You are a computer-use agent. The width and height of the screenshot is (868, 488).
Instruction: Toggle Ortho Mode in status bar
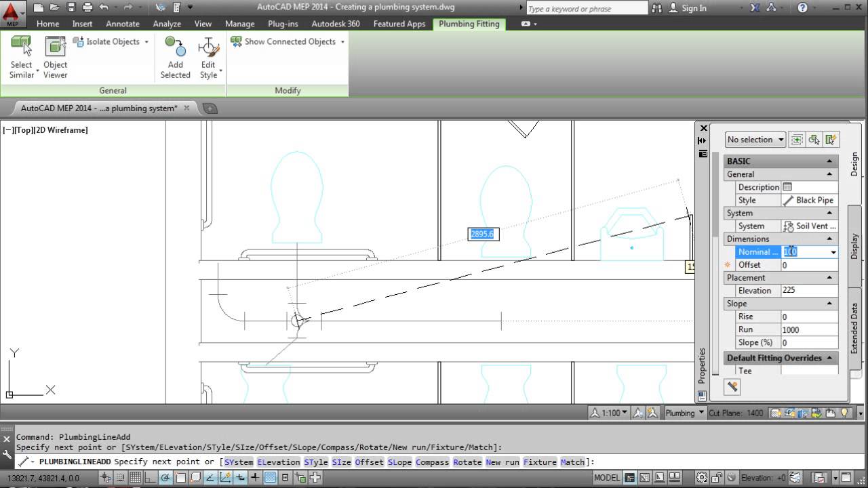point(151,478)
